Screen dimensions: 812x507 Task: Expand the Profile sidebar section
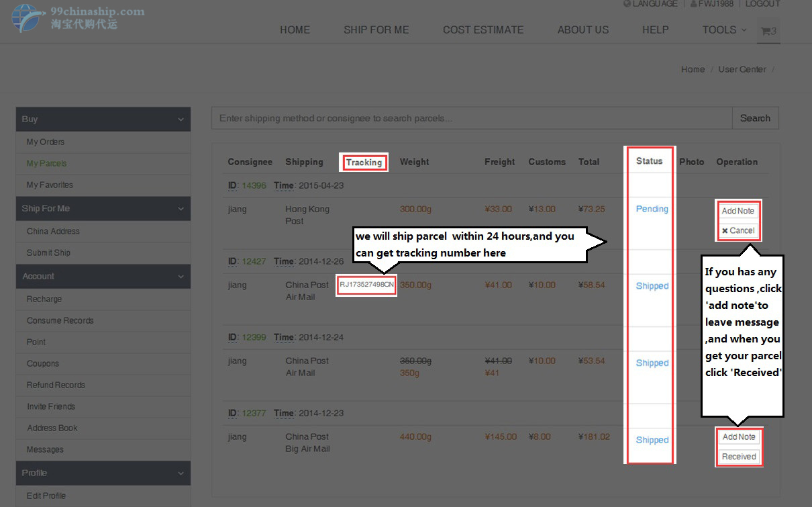coord(180,473)
